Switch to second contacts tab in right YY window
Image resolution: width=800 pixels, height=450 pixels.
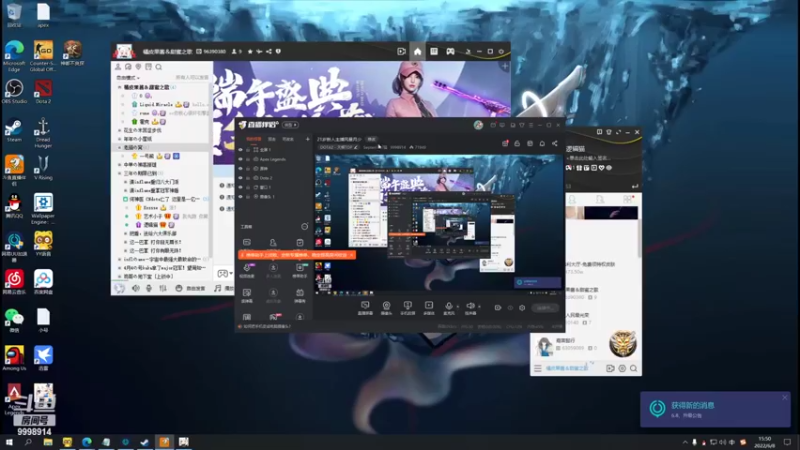point(600,199)
